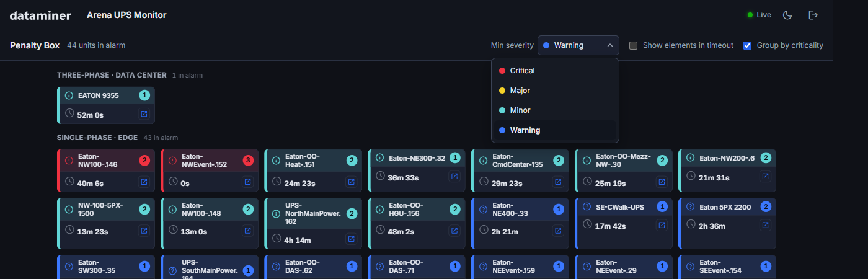Image resolution: width=868 pixels, height=279 pixels.
Task: Open external link icon on Eaton-NE300-.32 card
Action: pos(454,177)
